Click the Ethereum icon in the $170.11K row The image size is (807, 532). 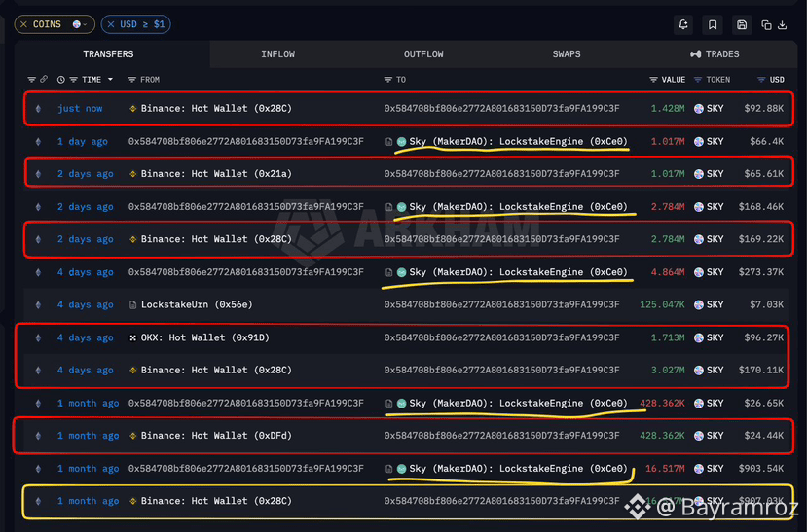38,371
